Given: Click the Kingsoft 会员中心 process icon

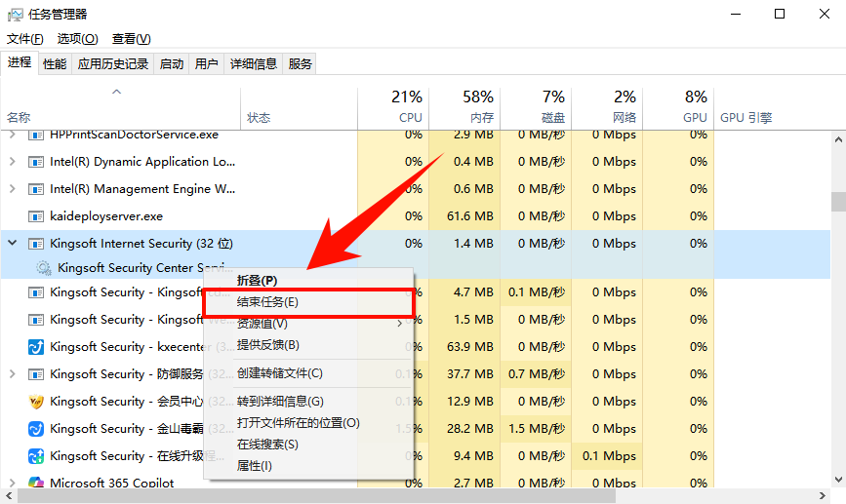Looking at the screenshot, I should 36,402.
